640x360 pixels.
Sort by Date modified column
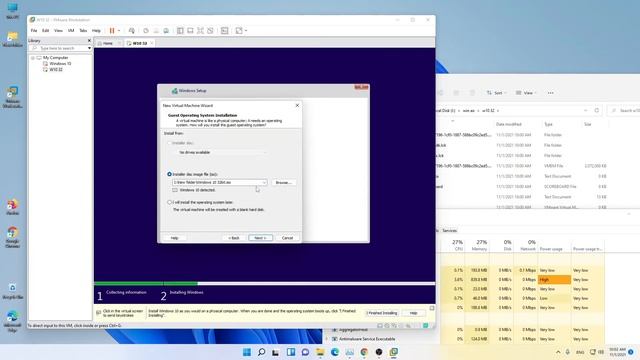coord(509,124)
